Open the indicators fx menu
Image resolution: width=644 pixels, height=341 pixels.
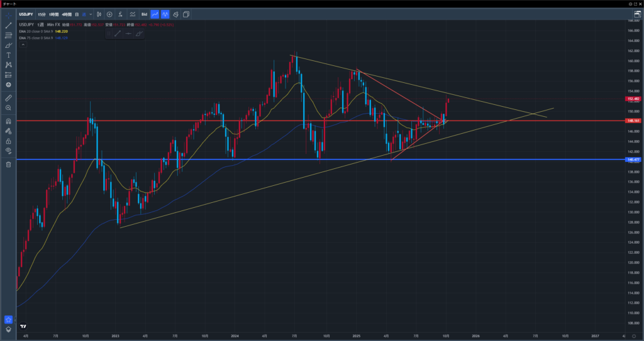[120, 14]
